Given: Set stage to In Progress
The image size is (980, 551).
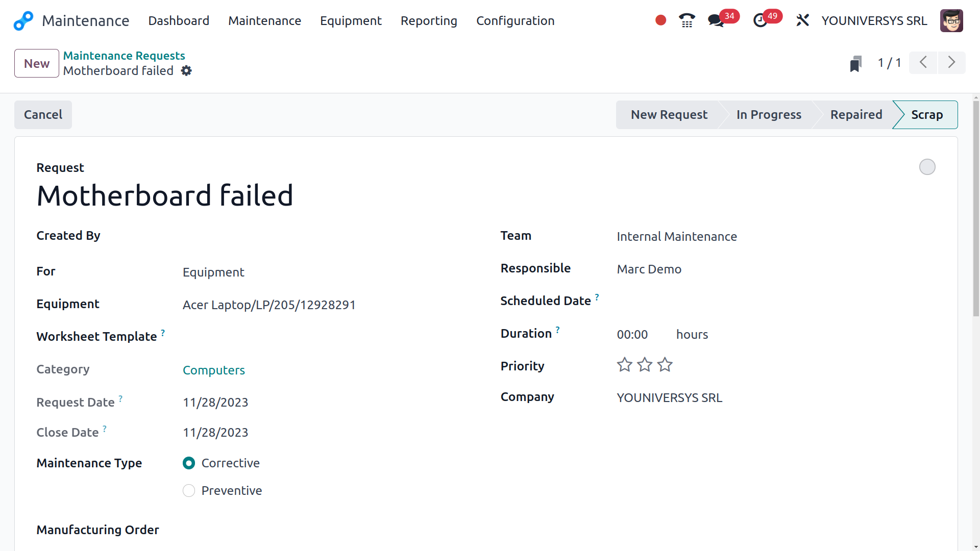Looking at the screenshot, I should click(768, 115).
